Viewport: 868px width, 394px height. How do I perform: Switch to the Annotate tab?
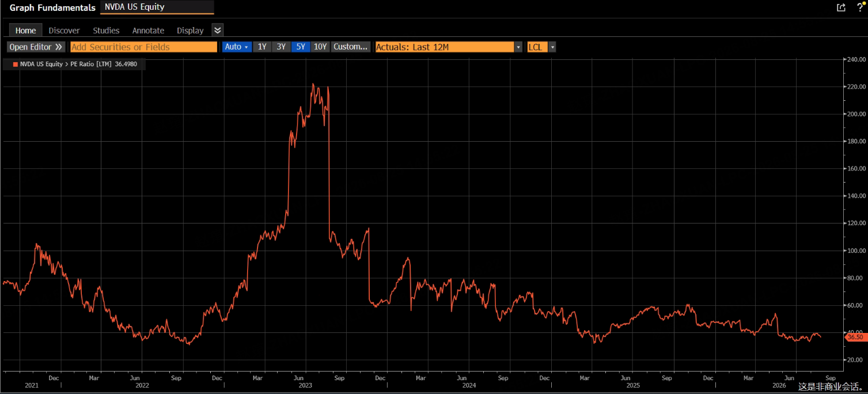pyautogui.click(x=148, y=31)
